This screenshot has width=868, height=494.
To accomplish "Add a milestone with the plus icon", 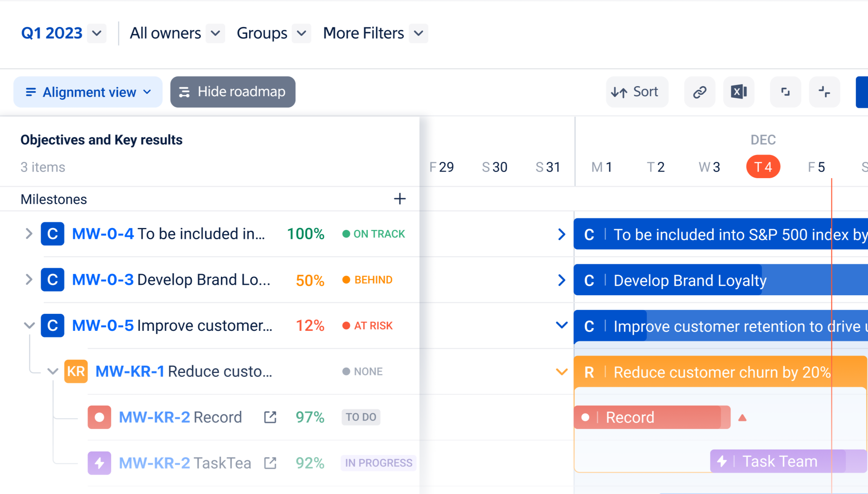I will pyautogui.click(x=400, y=199).
